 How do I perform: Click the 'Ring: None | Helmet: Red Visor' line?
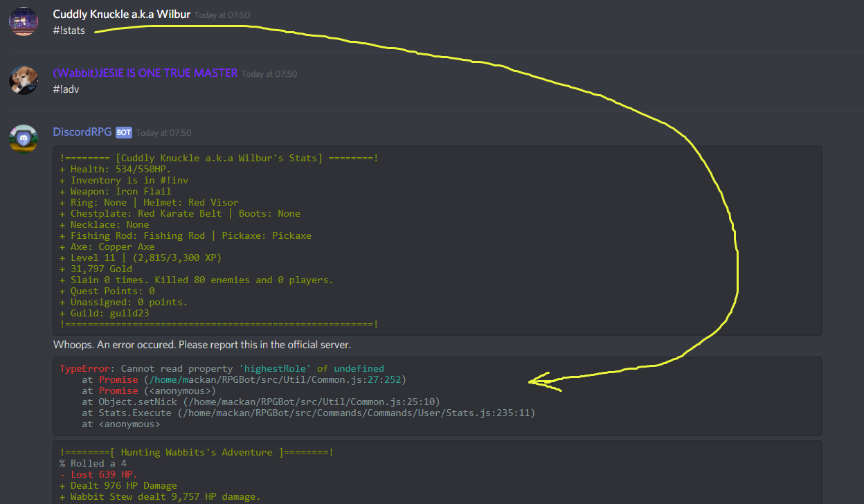150,202
